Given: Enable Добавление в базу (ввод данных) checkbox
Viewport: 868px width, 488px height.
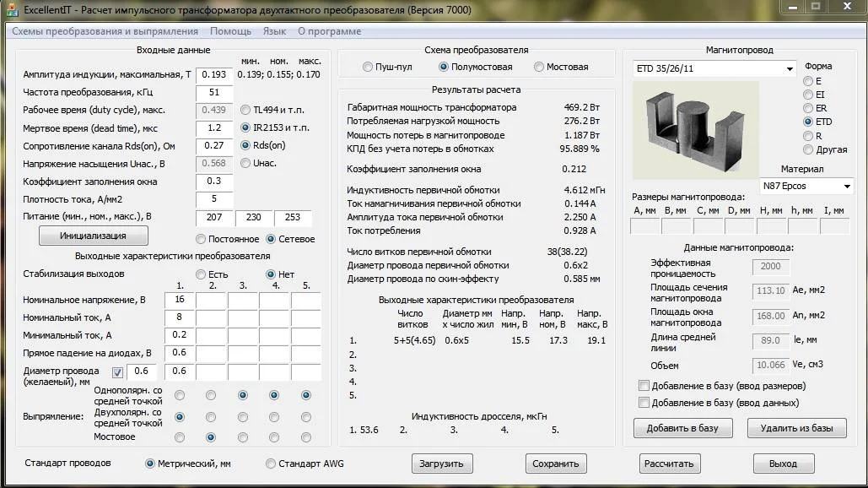Looking at the screenshot, I should [644, 403].
